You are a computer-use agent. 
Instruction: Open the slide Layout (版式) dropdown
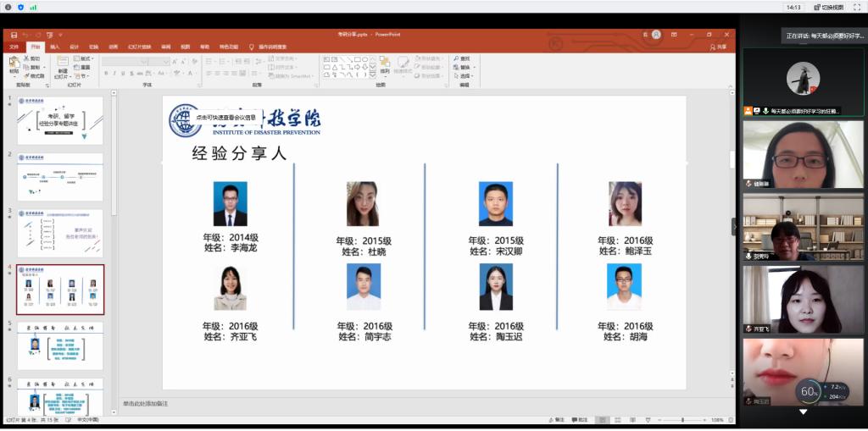[x=86, y=58]
